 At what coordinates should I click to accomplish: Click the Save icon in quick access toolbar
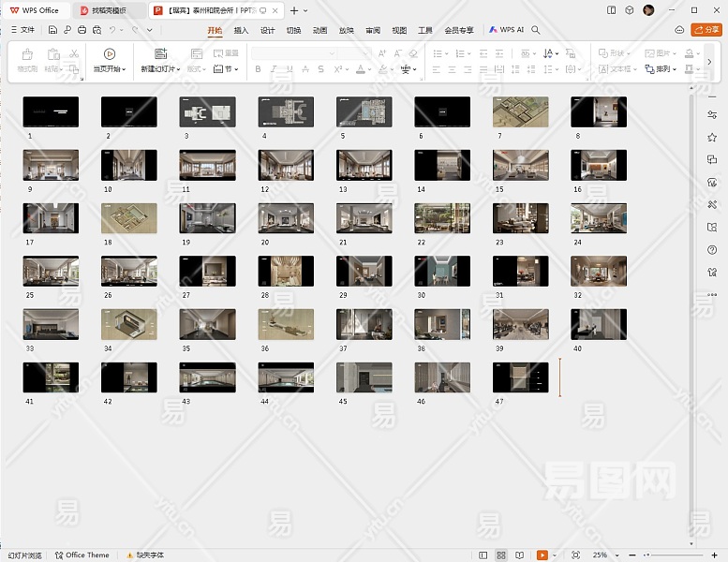tap(53, 30)
